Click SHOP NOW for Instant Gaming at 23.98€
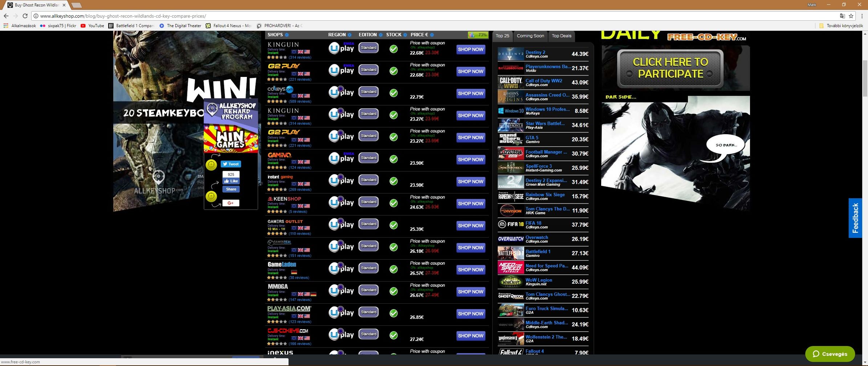 coord(470,182)
